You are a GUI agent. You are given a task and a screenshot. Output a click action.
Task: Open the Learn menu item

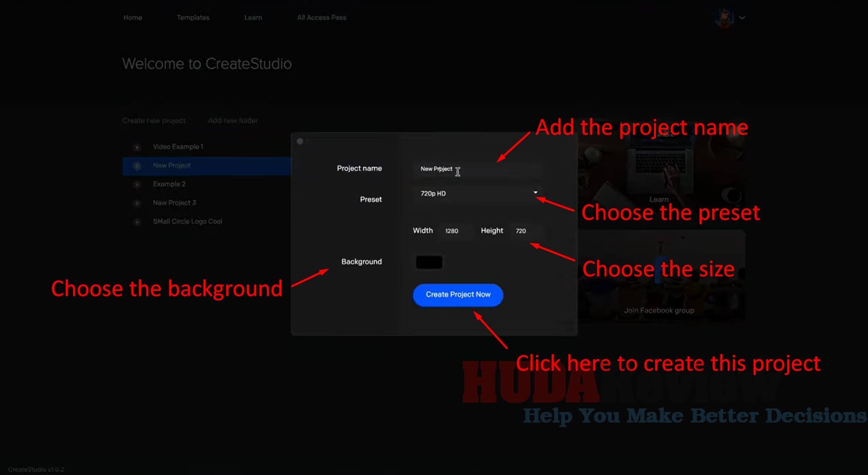[x=253, y=18]
